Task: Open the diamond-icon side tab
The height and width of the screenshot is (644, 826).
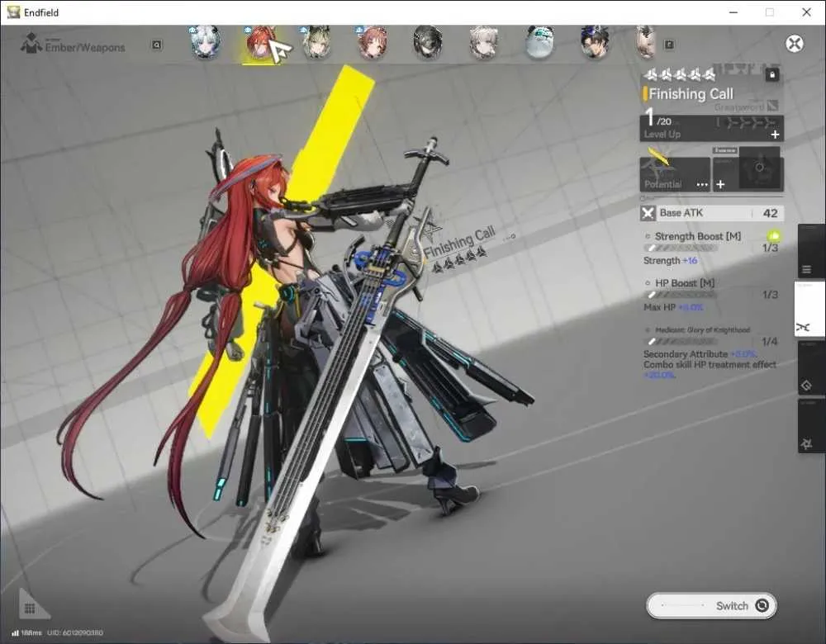Action: click(806, 386)
